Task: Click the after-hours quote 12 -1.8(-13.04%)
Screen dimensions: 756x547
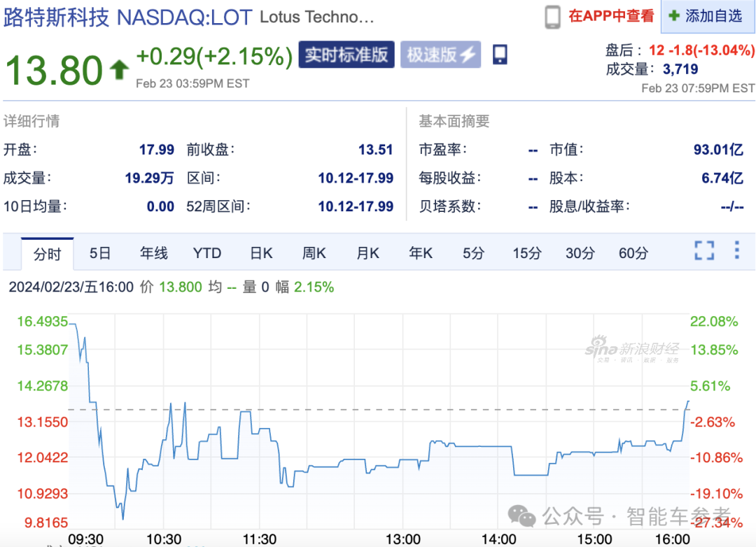Action: coord(701,50)
